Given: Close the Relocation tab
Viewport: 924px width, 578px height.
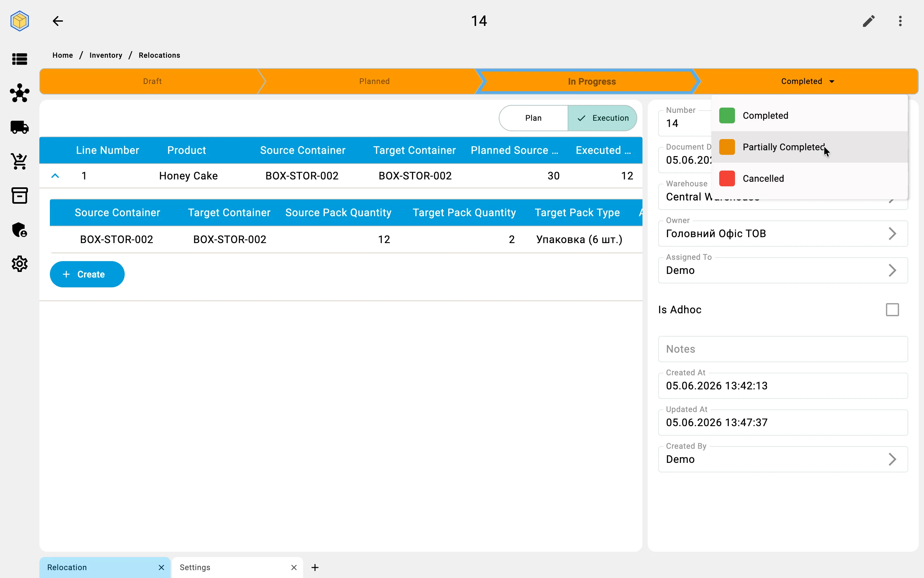Looking at the screenshot, I should click(x=161, y=567).
